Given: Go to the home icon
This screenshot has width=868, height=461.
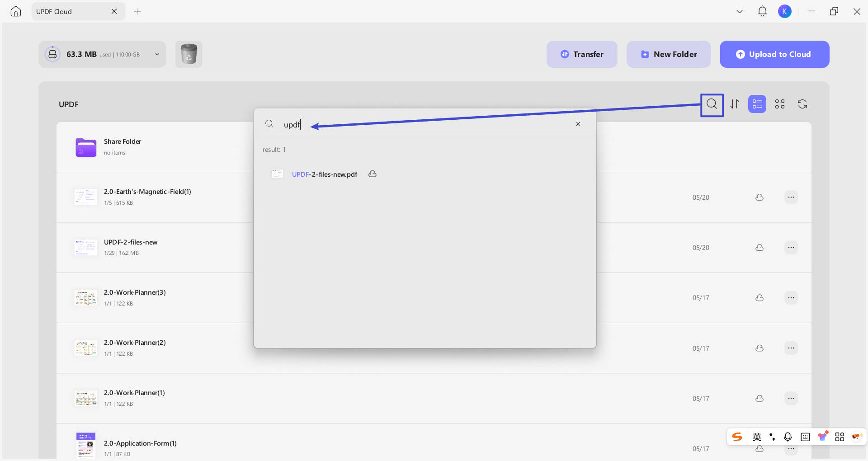Looking at the screenshot, I should coord(16,11).
